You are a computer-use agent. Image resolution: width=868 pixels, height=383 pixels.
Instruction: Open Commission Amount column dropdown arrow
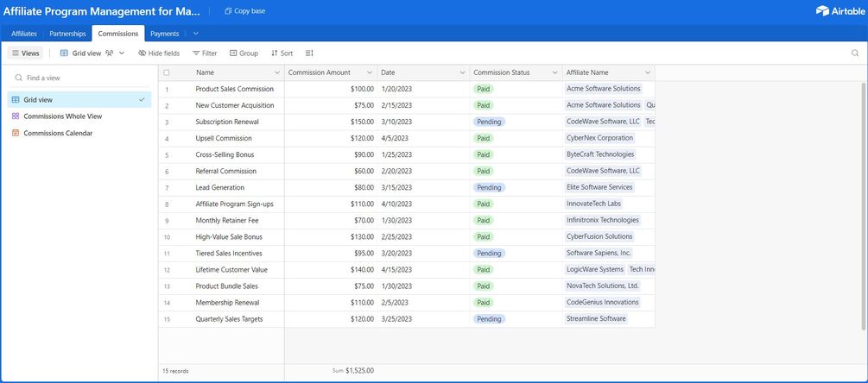[370, 73]
